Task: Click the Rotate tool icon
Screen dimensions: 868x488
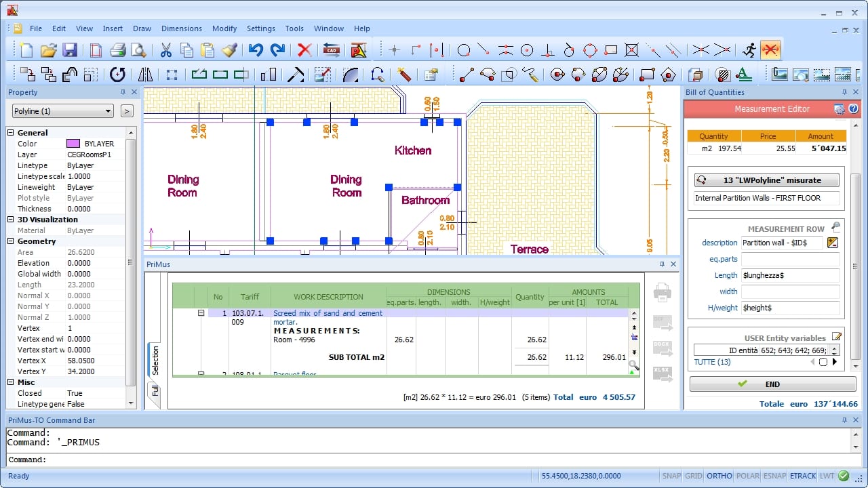Action: 117,75
